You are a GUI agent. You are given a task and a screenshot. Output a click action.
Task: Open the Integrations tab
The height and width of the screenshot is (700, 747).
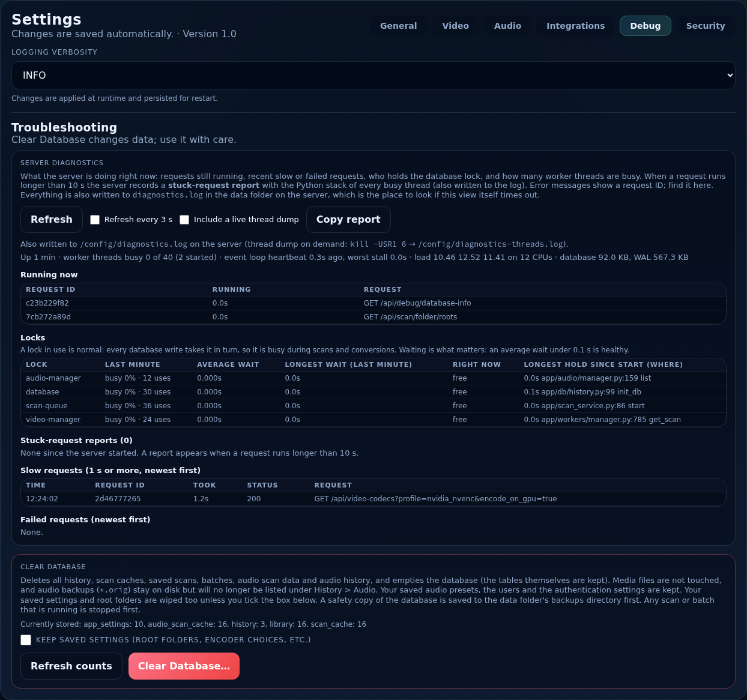pos(575,26)
